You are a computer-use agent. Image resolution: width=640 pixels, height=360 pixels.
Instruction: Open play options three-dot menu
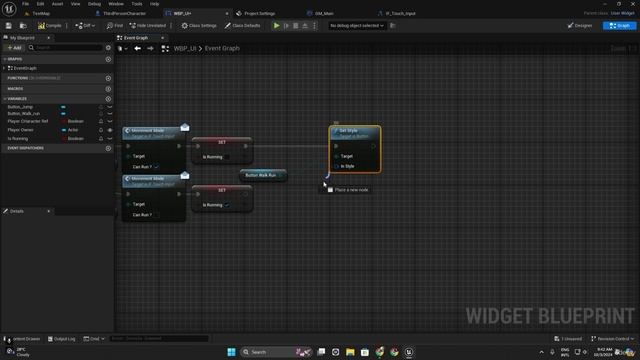tap(314, 25)
